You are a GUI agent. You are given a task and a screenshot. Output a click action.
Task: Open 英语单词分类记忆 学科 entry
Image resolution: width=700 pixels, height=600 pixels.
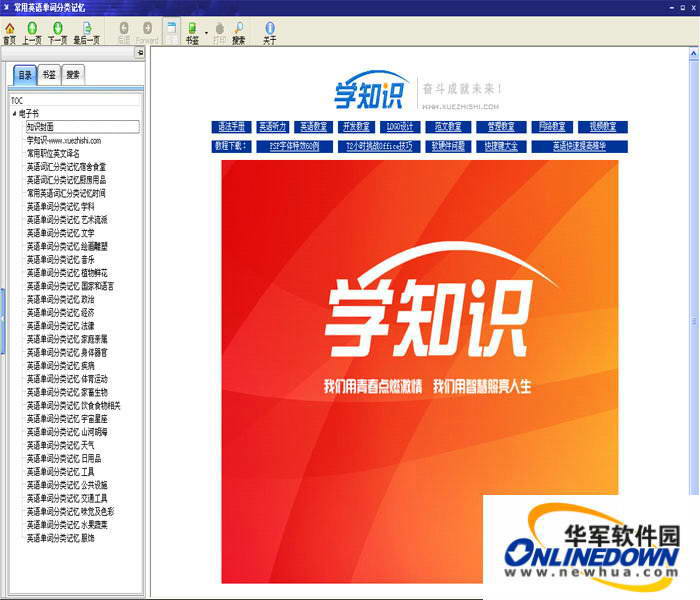point(60,206)
